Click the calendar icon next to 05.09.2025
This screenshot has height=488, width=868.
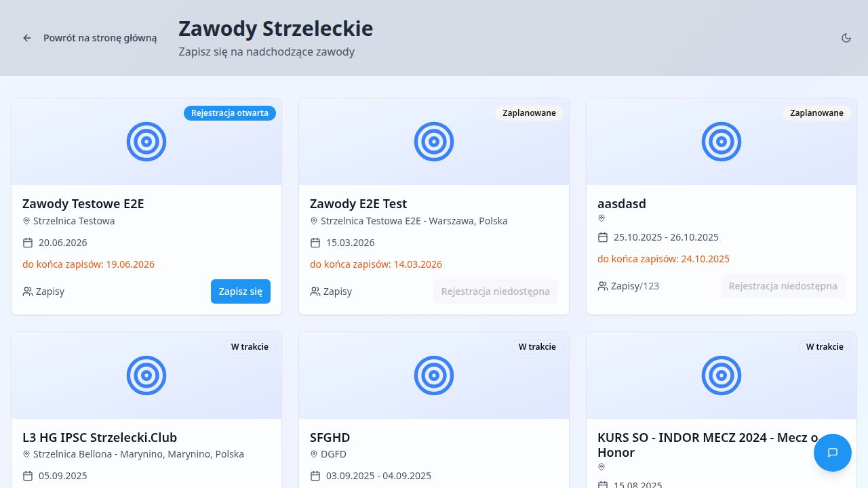pyautogui.click(x=28, y=476)
